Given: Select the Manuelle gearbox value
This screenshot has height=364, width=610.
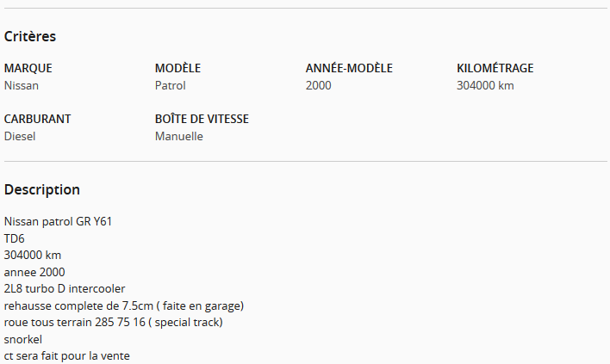Looking at the screenshot, I should [x=179, y=136].
